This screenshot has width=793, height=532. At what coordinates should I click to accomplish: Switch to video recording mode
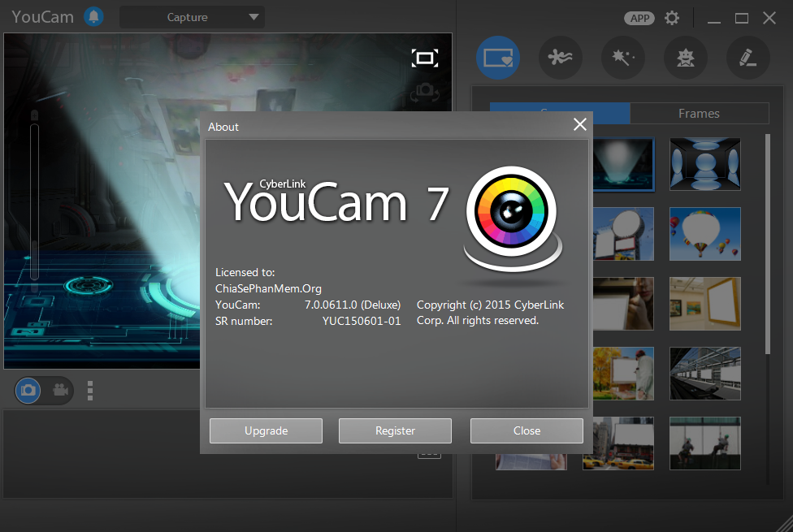[59, 391]
